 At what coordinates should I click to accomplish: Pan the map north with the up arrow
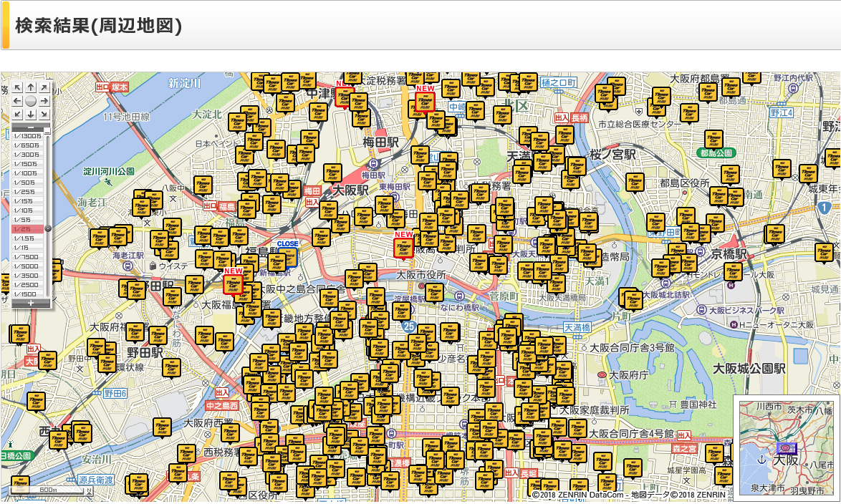tap(31, 87)
